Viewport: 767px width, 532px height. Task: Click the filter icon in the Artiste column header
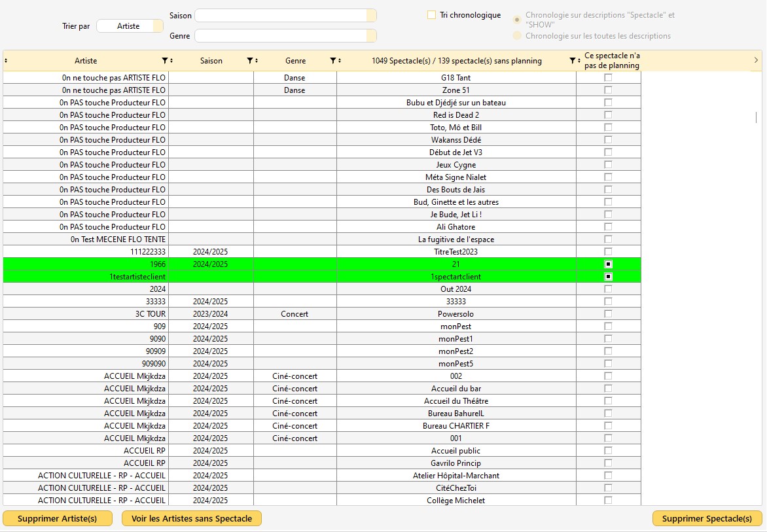click(x=164, y=61)
